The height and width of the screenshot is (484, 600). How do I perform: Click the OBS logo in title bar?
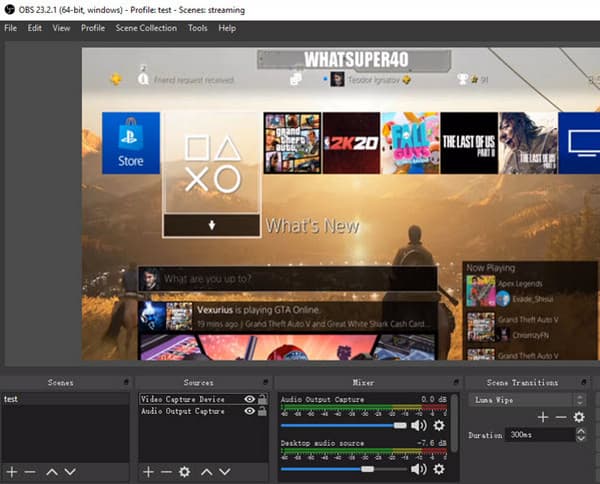click(x=9, y=10)
